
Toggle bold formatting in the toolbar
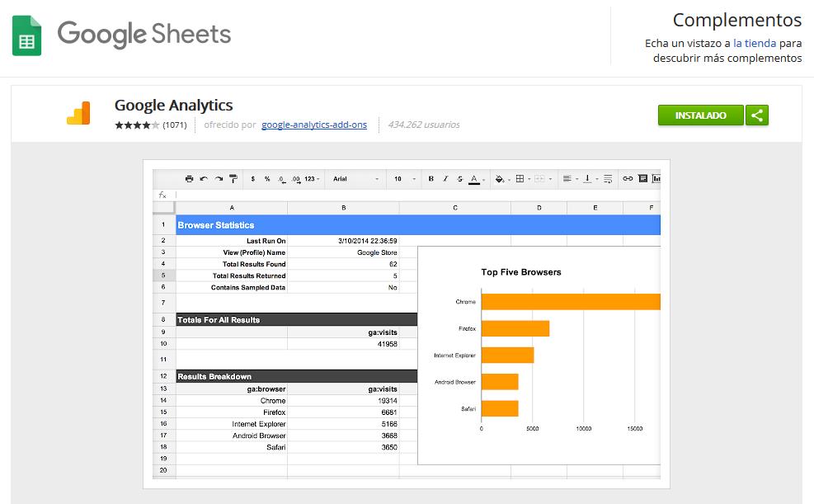[431, 178]
